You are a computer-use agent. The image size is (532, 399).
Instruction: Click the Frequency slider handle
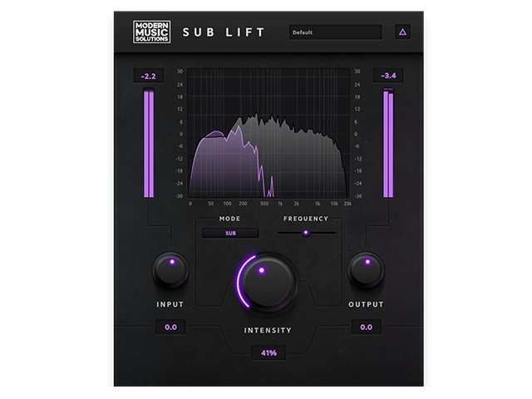[x=306, y=233]
